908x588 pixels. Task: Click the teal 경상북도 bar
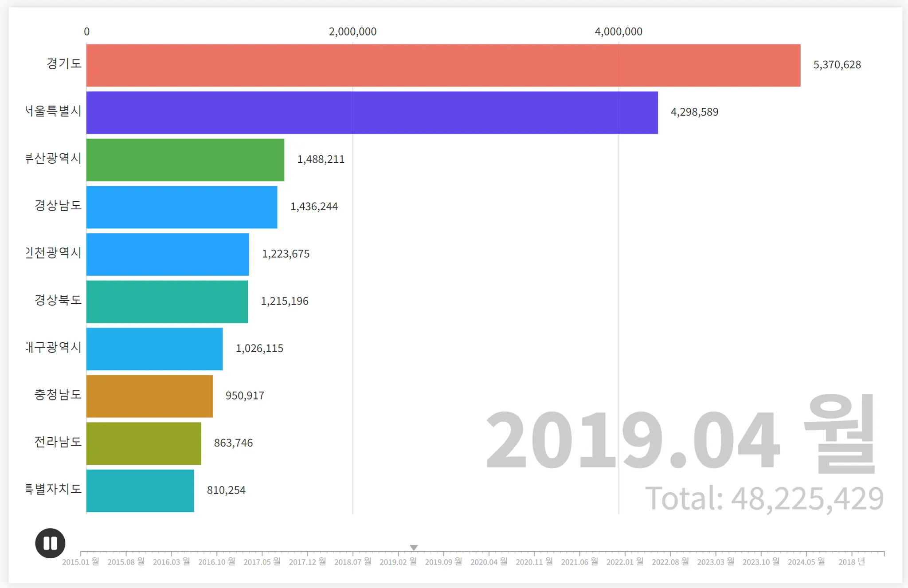167,302
